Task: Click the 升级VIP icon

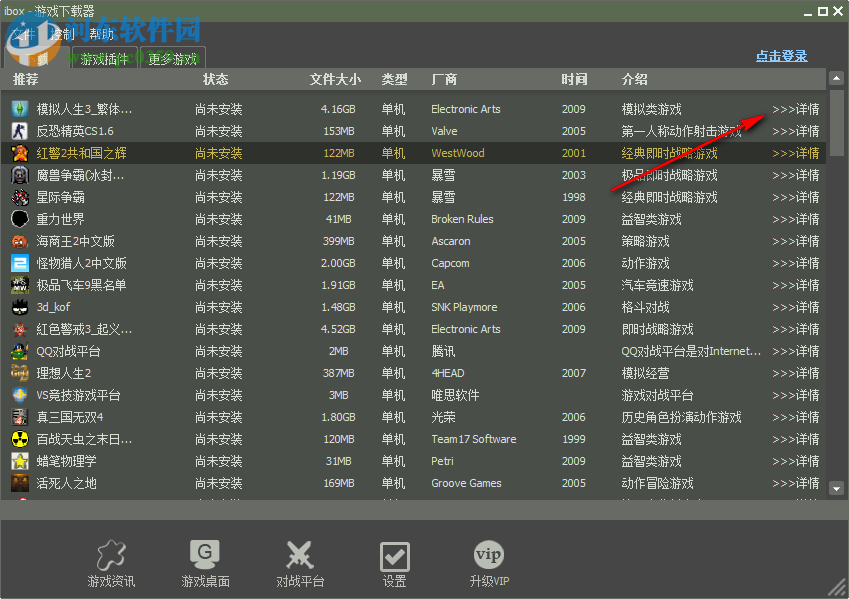Action: tap(489, 553)
